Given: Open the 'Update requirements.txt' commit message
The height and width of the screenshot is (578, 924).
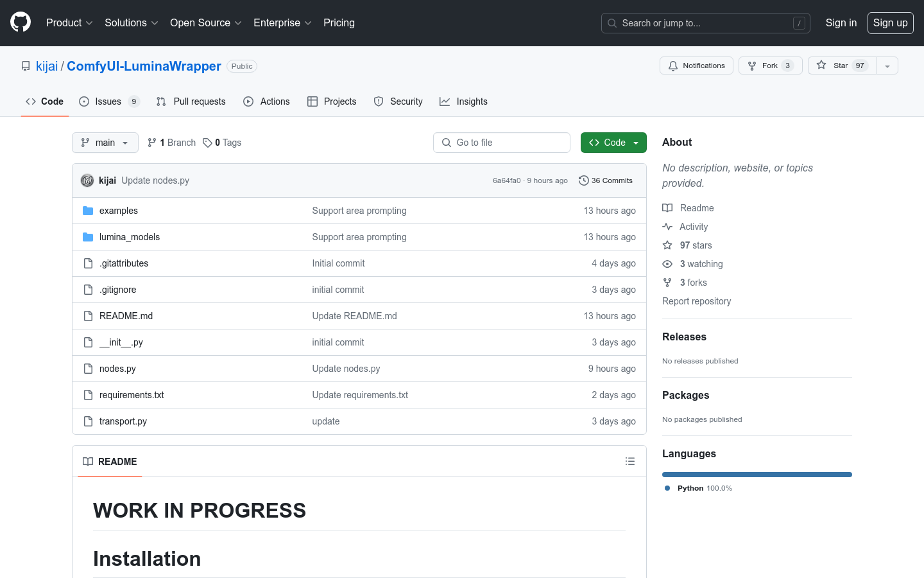Looking at the screenshot, I should (360, 395).
